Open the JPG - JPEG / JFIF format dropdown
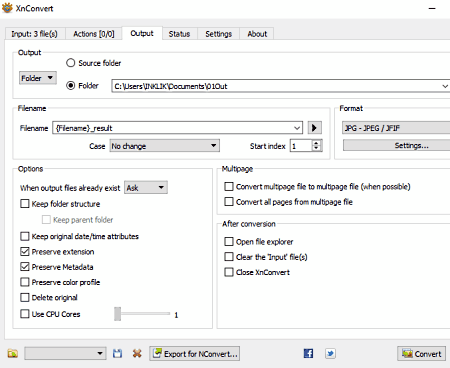450x368 pixels. 396,128
